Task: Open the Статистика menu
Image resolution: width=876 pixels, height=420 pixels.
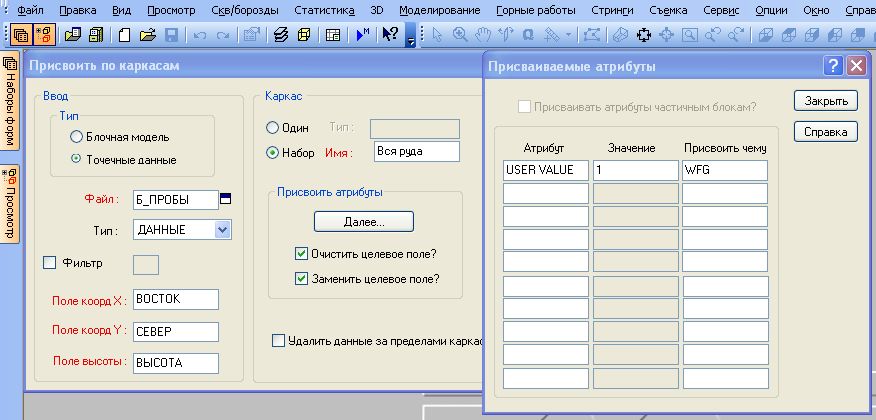Action: 325,10
